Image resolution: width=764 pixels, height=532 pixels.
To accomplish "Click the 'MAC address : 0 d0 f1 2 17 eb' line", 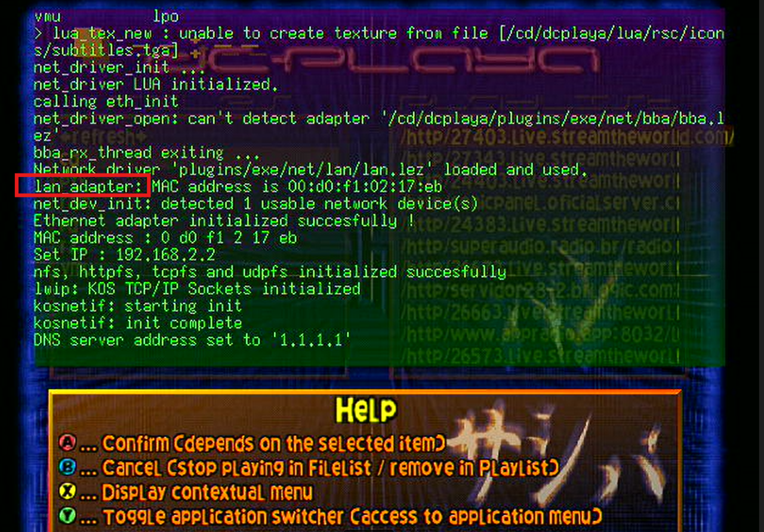I will click(165, 238).
